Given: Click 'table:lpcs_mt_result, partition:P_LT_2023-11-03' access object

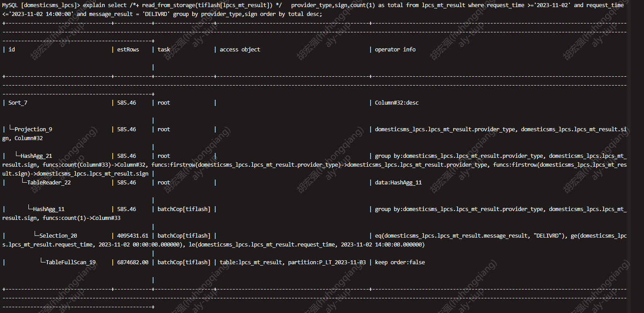Looking at the screenshot, I should (x=293, y=262).
